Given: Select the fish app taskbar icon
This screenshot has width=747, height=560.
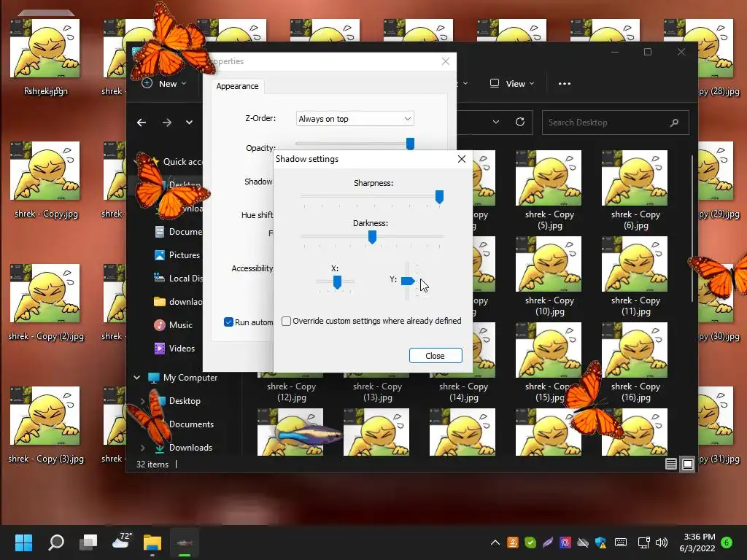Looking at the screenshot, I should [x=185, y=542].
